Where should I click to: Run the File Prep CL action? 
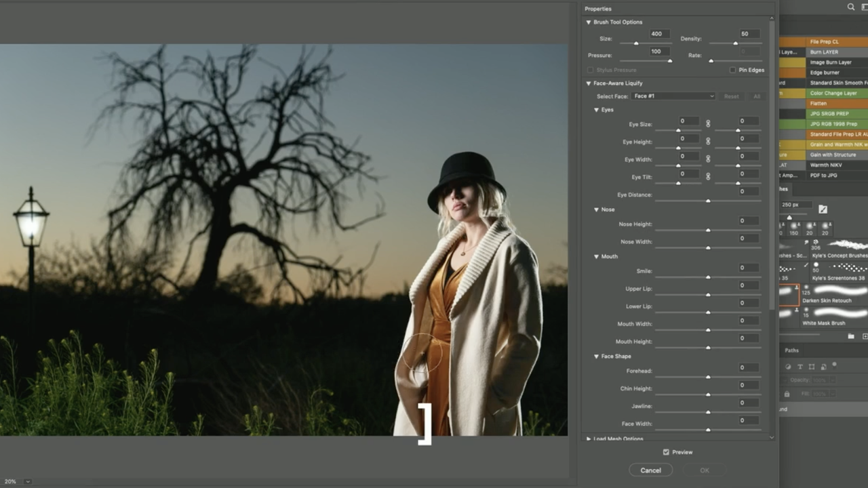pos(837,41)
